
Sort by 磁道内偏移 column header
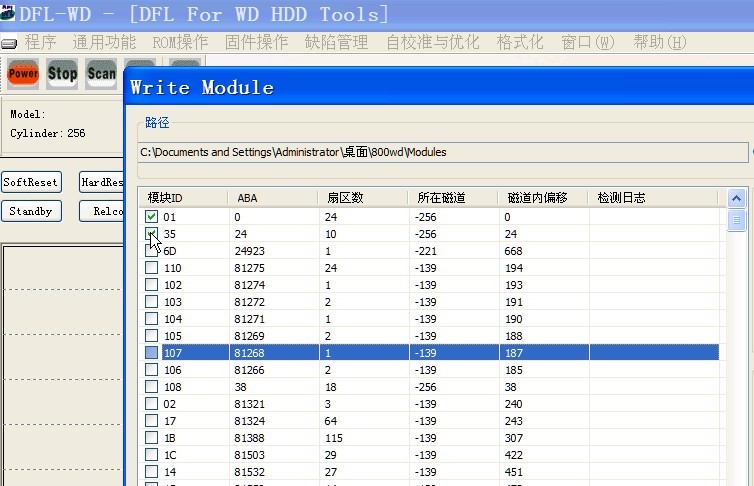[543, 198]
